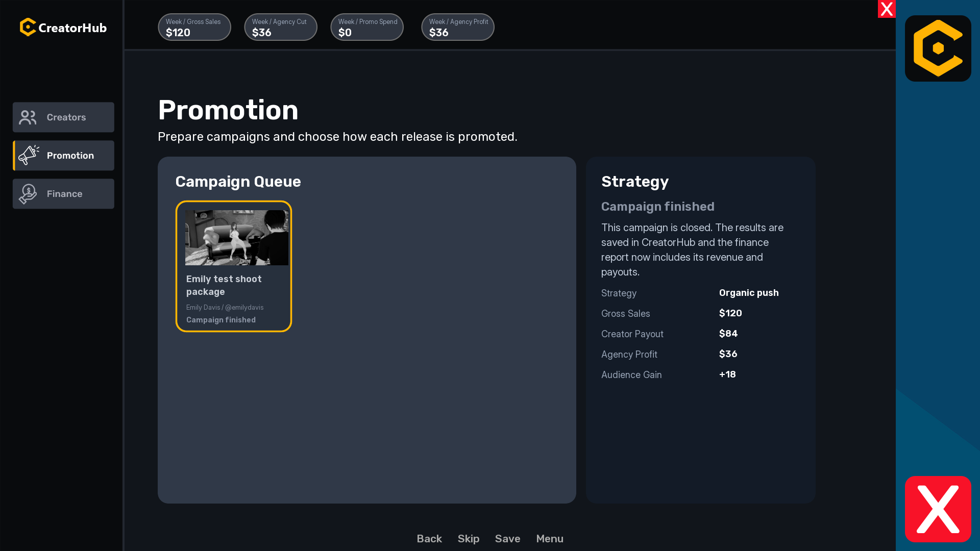980x551 pixels.
Task: Click the Campaign finished status on card
Action: 221,320
